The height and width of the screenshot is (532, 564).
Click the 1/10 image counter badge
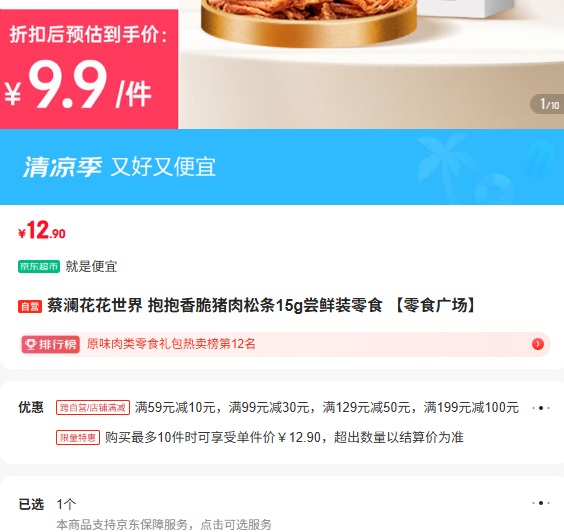pyautogui.click(x=547, y=104)
